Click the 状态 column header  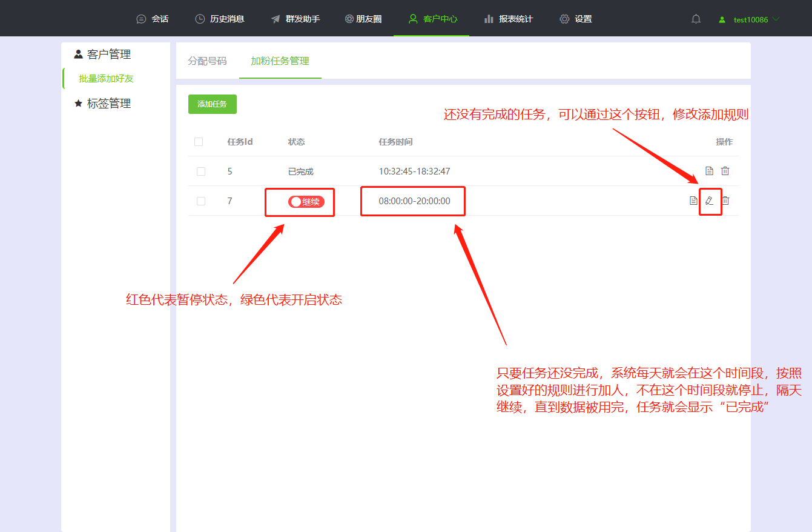click(297, 142)
